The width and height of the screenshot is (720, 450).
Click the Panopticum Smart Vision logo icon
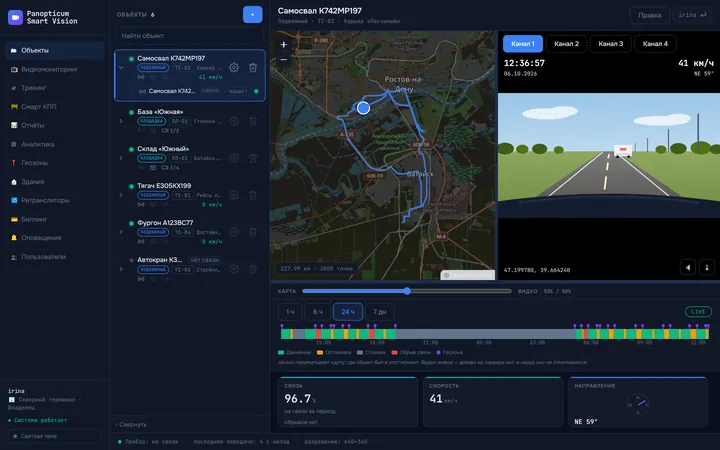click(x=15, y=17)
